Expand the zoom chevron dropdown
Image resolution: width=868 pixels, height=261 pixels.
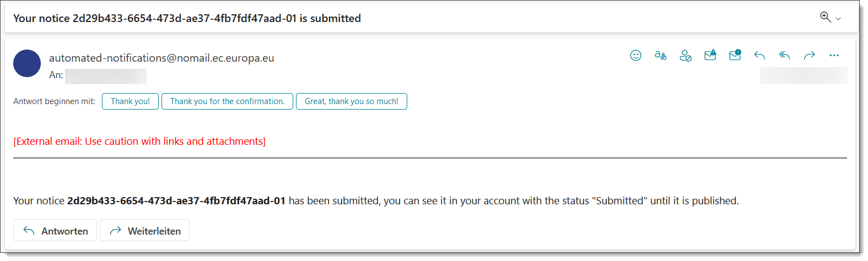point(838,19)
